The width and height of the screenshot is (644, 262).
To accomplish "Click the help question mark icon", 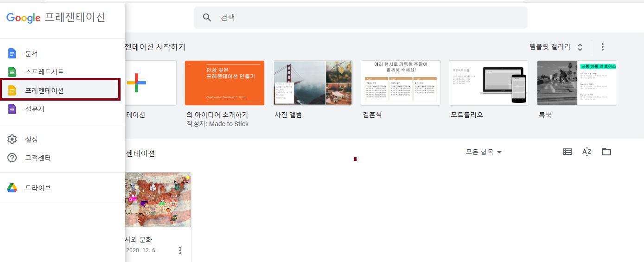I will pyautogui.click(x=12, y=158).
